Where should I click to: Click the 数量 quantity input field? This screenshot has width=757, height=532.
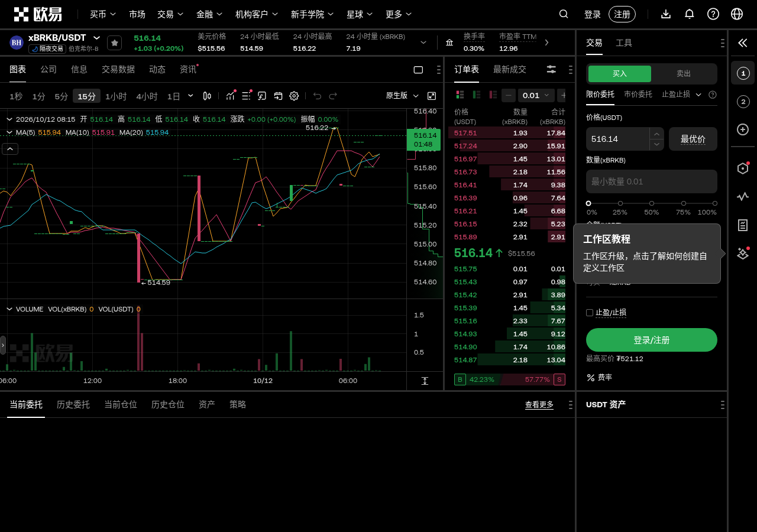pyautogui.click(x=652, y=181)
